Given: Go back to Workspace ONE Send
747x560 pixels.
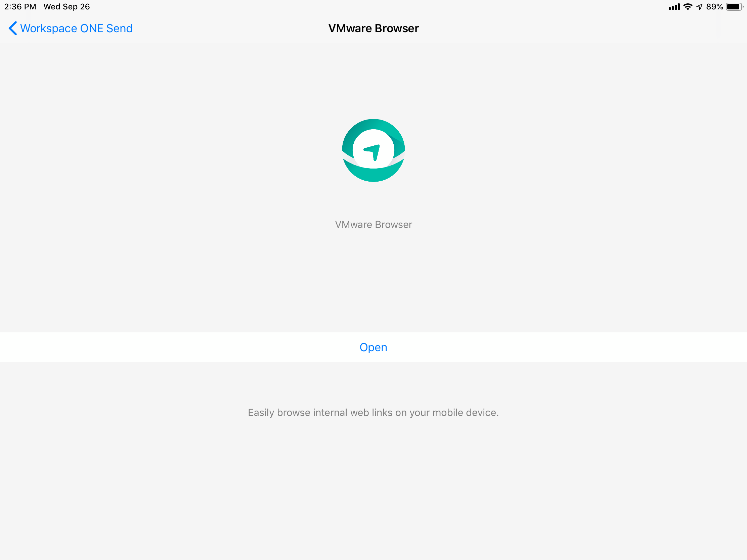Looking at the screenshot, I should 71,28.
